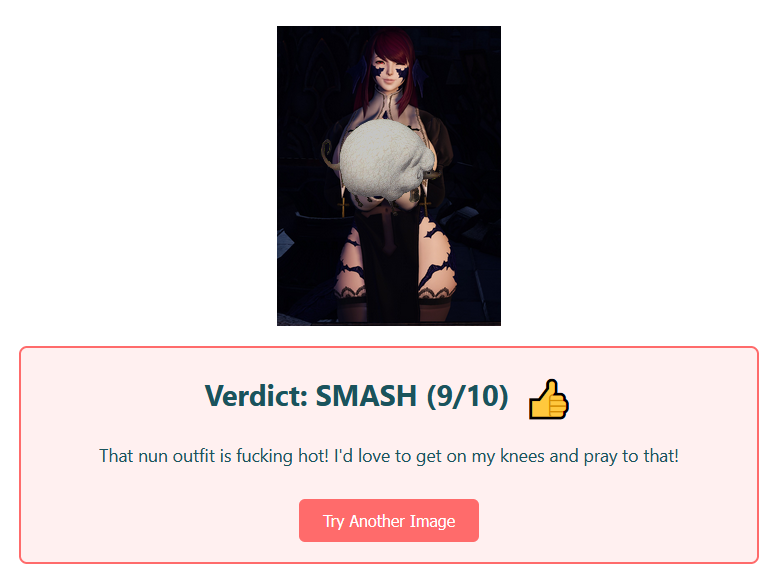
Task: Click the 9/10 rating score
Action: 467,396
